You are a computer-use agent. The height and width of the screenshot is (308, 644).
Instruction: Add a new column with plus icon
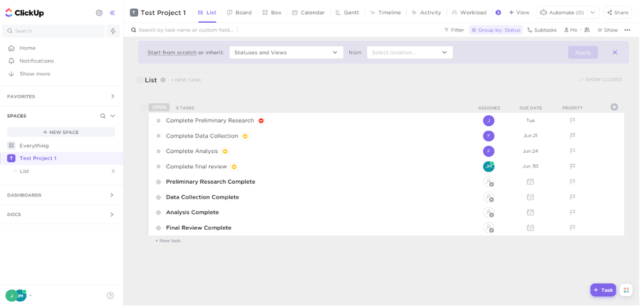[614, 107]
